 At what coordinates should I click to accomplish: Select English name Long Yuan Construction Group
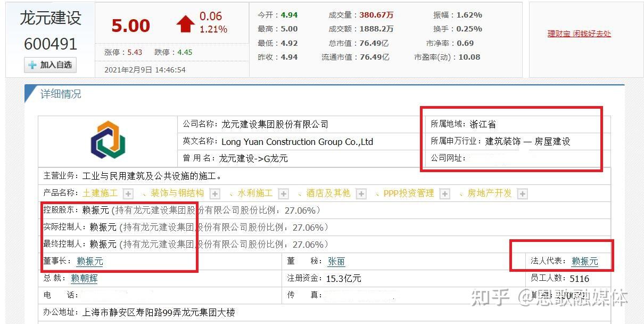click(x=297, y=142)
